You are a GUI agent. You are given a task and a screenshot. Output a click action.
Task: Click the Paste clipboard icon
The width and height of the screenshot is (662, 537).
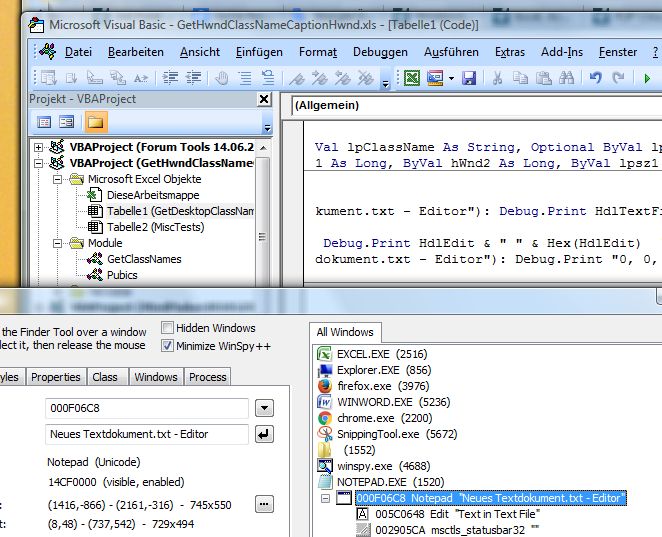[x=543, y=78]
